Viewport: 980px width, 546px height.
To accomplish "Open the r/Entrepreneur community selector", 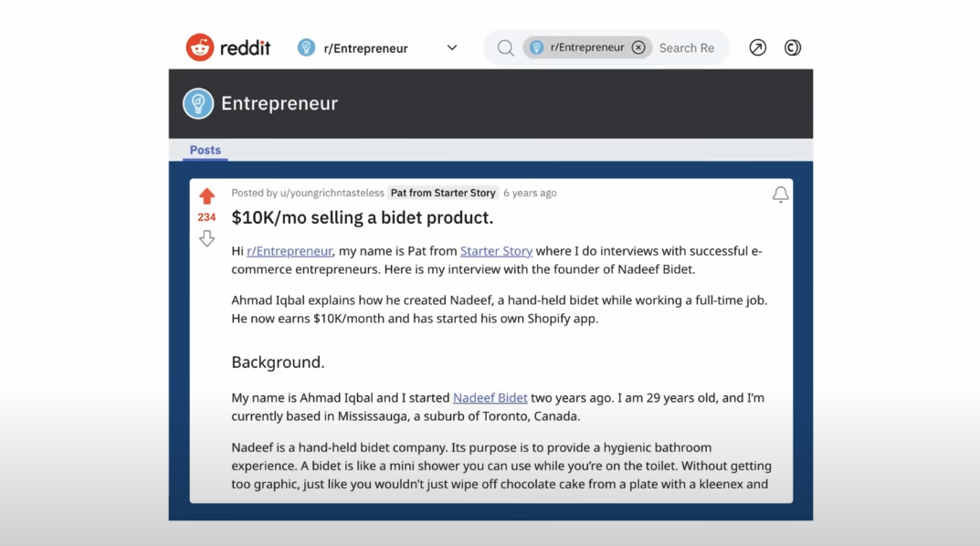I will coord(365,48).
